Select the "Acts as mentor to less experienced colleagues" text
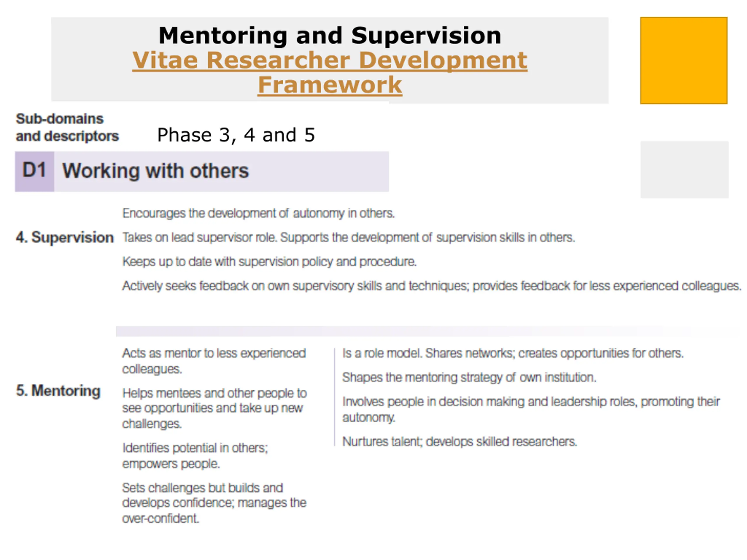This screenshot has width=747, height=560. pyautogui.click(x=214, y=361)
